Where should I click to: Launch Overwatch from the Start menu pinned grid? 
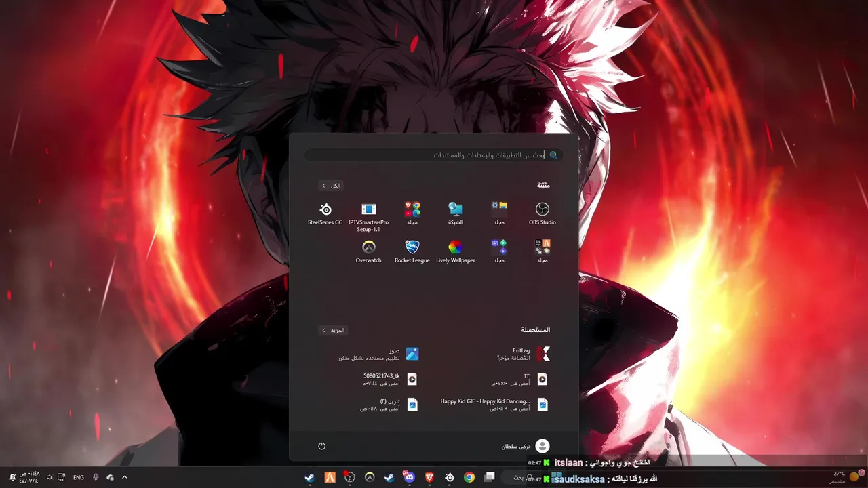point(369,251)
